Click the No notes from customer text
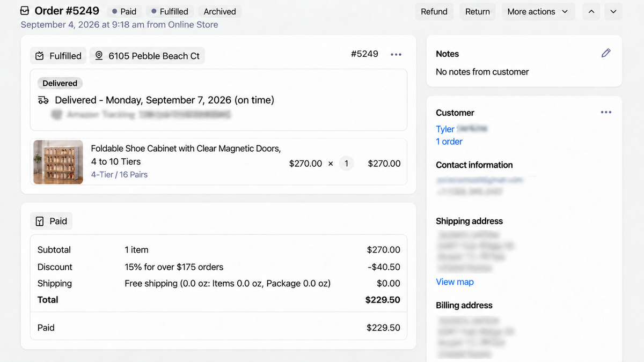 (x=482, y=72)
